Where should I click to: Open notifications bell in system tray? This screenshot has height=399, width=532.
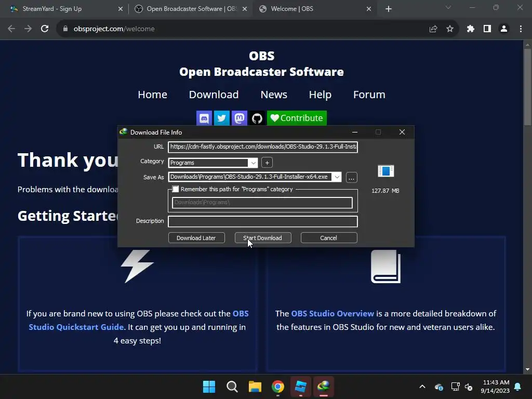coord(518,387)
